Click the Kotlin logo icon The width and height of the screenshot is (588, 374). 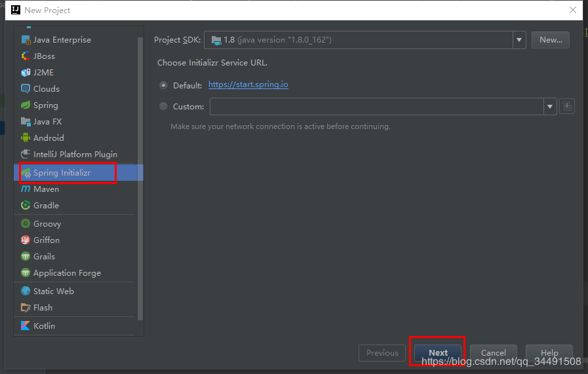pos(26,326)
